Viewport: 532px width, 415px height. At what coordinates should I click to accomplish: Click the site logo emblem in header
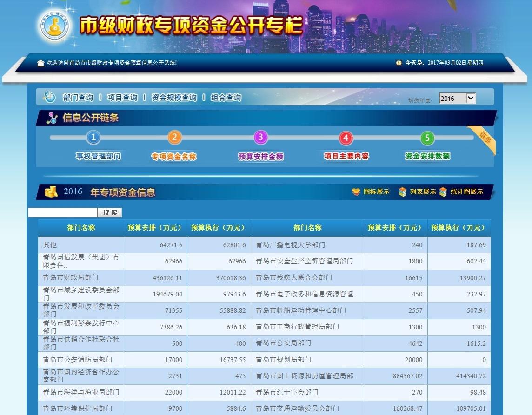53,26
